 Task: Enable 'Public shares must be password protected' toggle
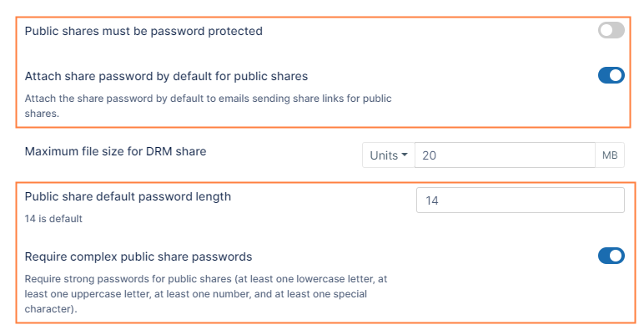click(x=611, y=31)
